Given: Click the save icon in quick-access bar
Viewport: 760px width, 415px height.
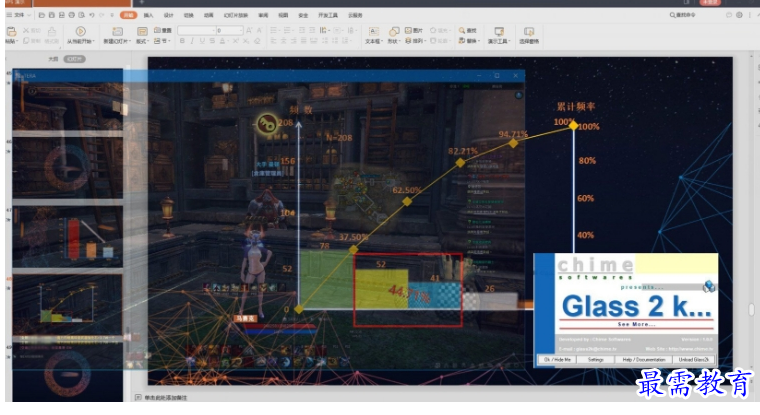Looking at the screenshot, I should tap(51, 15).
